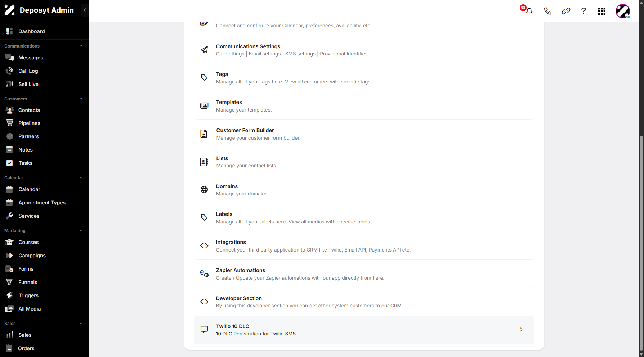Open Provisional Identities link
This screenshot has width=644, height=357.
point(344,54)
